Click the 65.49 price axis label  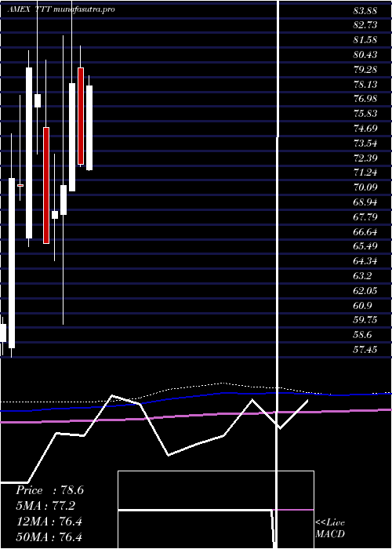coord(365,246)
